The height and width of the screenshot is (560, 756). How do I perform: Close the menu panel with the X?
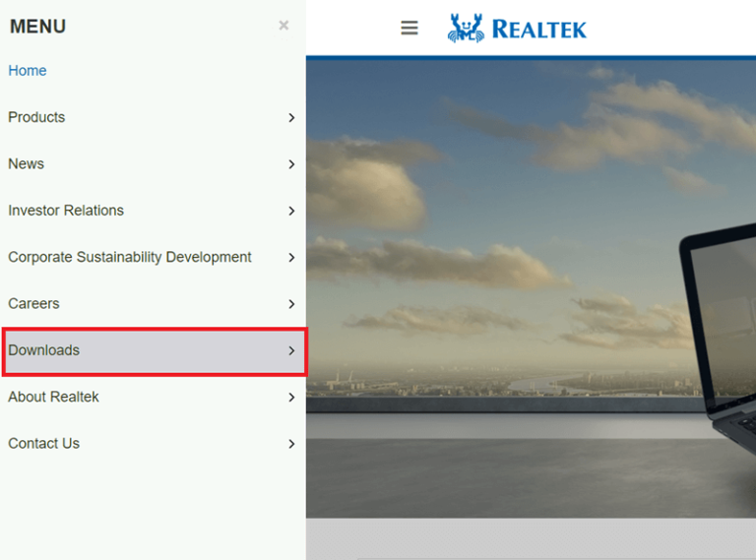283,26
